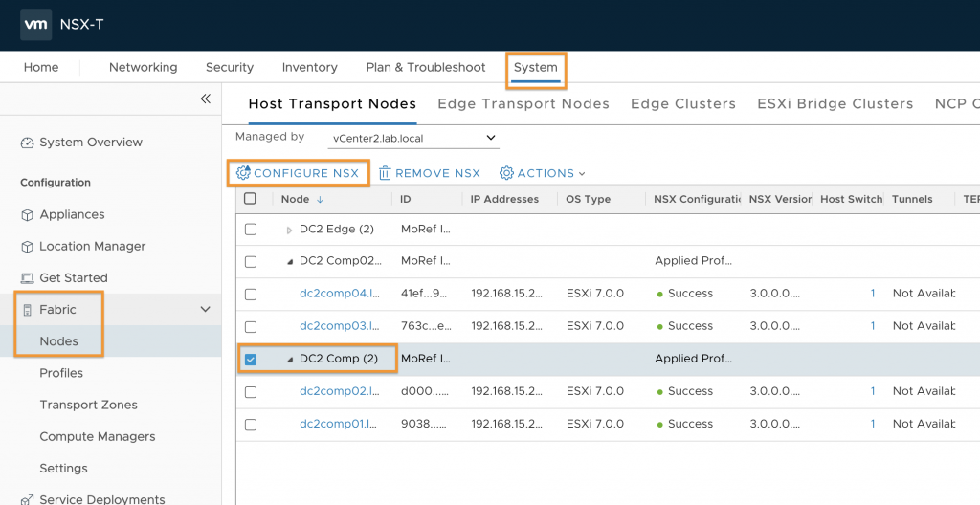Click the System Overview gauge icon
The image size is (980, 505).
[27, 143]
